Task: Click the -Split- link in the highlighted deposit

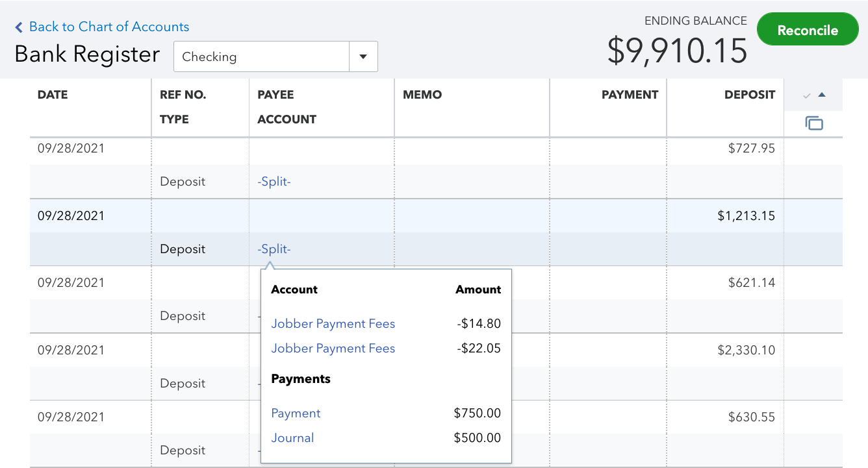Action: pos(274,249)
